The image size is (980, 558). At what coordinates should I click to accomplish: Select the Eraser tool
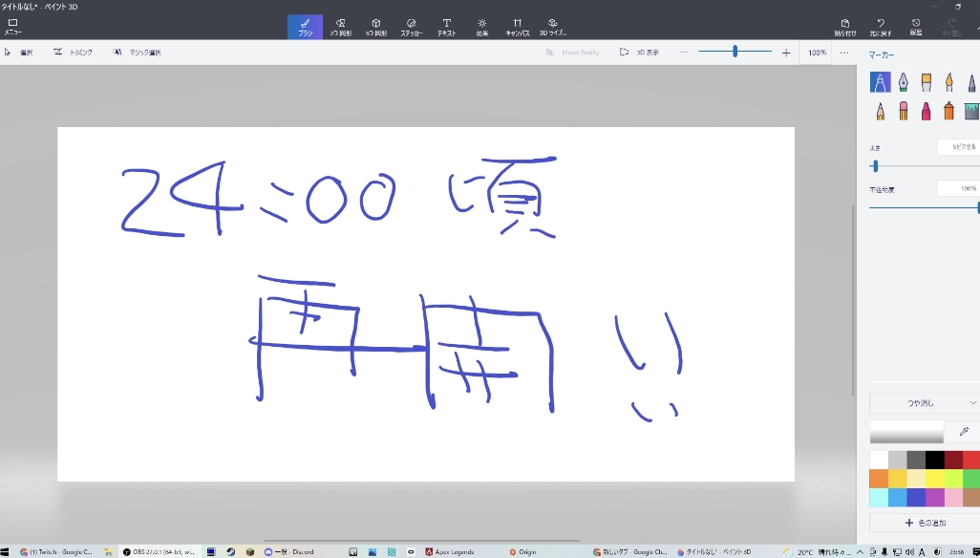904,111
